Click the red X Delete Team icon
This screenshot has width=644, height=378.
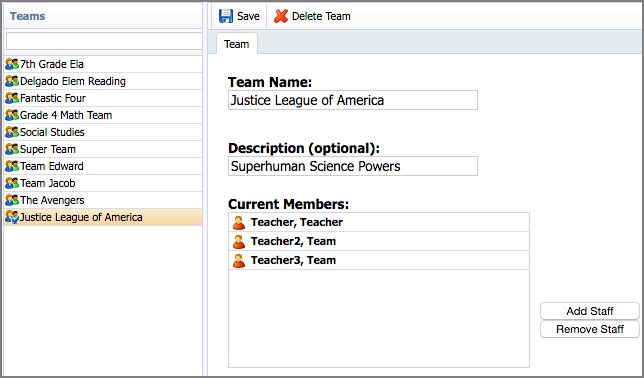(x=281, y=16)
